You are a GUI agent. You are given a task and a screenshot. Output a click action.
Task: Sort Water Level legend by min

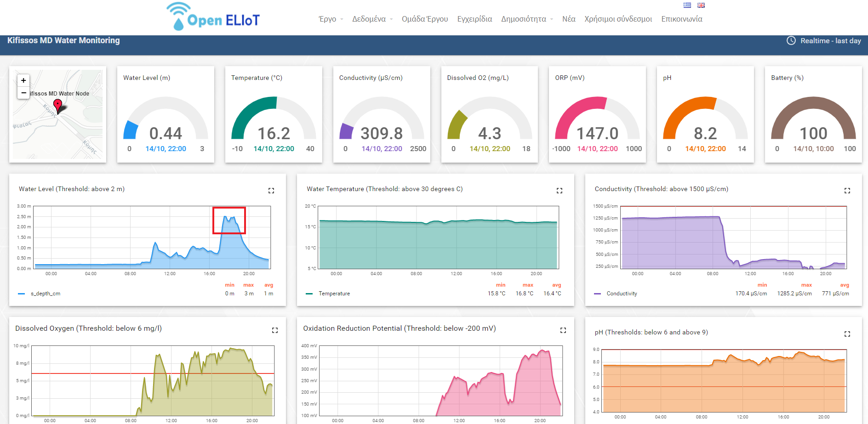coord(229,285)
